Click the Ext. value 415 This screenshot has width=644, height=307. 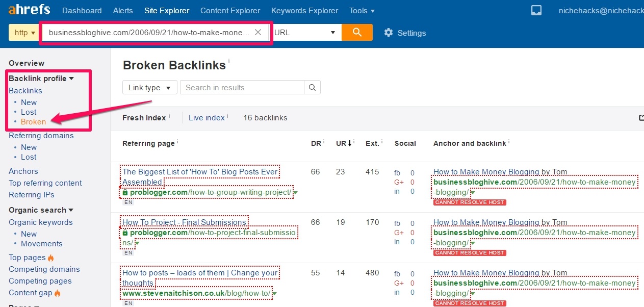point(372,172)
